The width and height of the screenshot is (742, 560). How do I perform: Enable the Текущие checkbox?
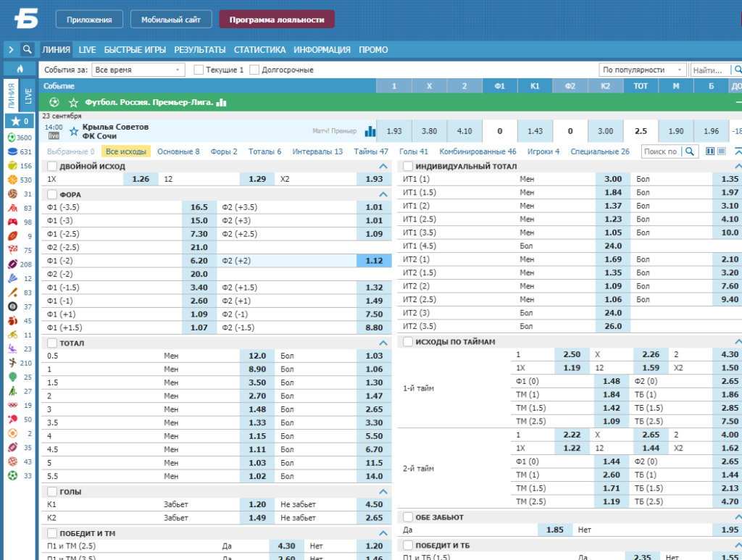point(199,70)
